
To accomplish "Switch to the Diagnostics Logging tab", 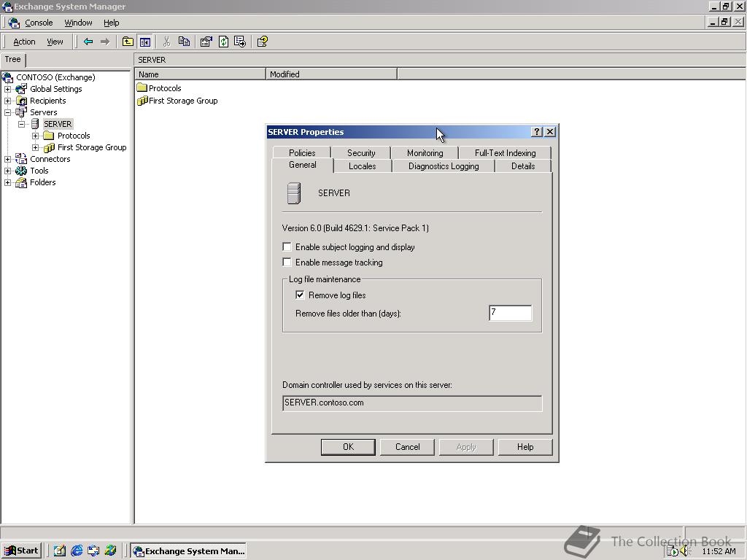I will pos(444,166).
